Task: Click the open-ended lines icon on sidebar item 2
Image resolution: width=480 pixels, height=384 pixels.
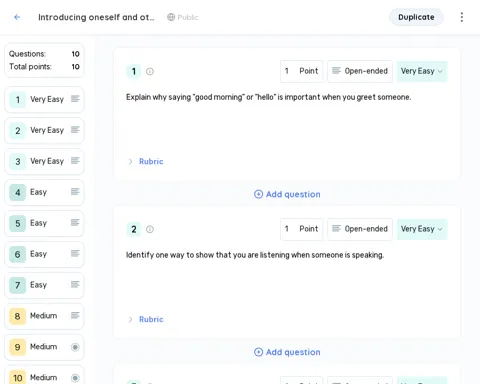Action: pos(75,130)
